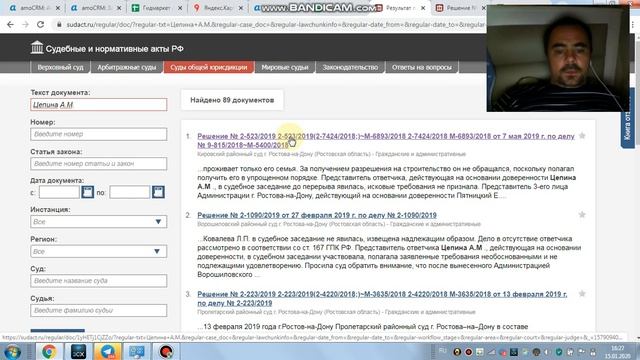Click the Ворошиловский районный суд court line

coord(339,224)
